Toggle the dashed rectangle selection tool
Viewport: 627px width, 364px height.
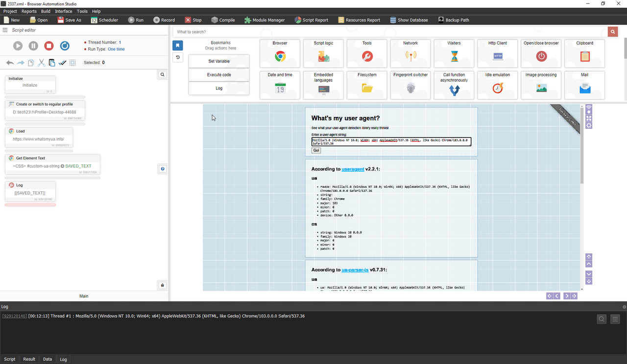[x=72, y=63]
